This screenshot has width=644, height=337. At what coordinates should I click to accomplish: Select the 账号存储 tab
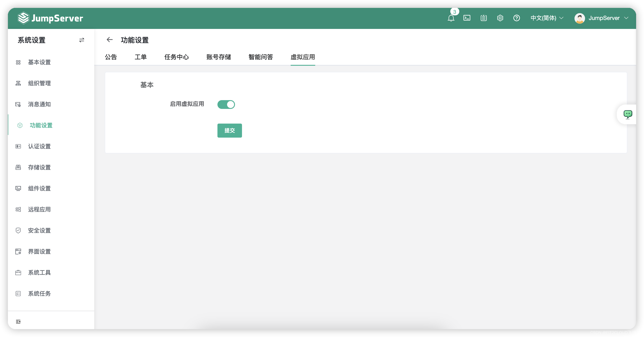219,57
